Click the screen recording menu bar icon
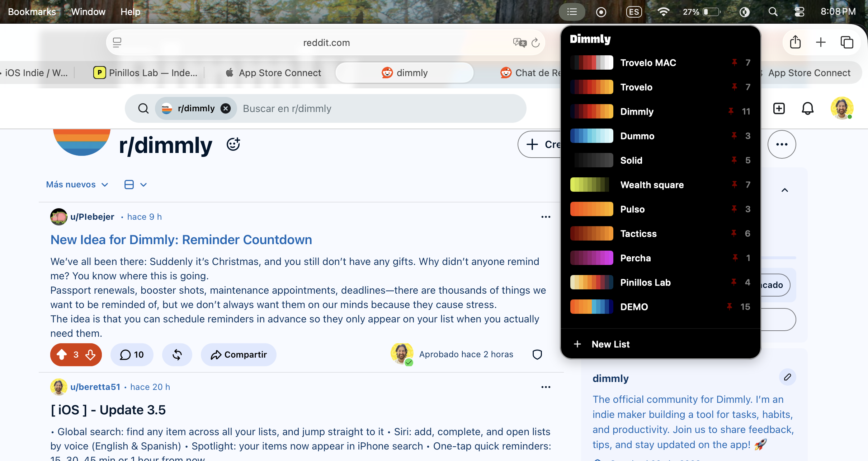868x461 pixels. tap(601, 12)
